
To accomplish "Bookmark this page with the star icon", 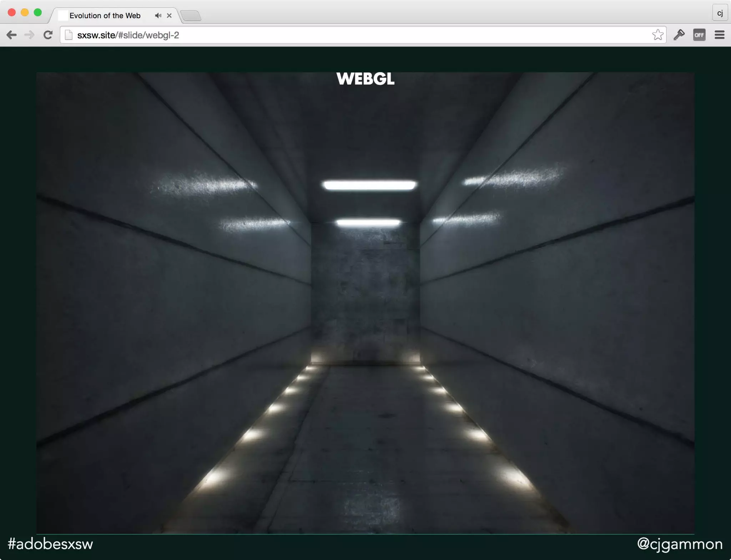I will click(x=657, y=35).
